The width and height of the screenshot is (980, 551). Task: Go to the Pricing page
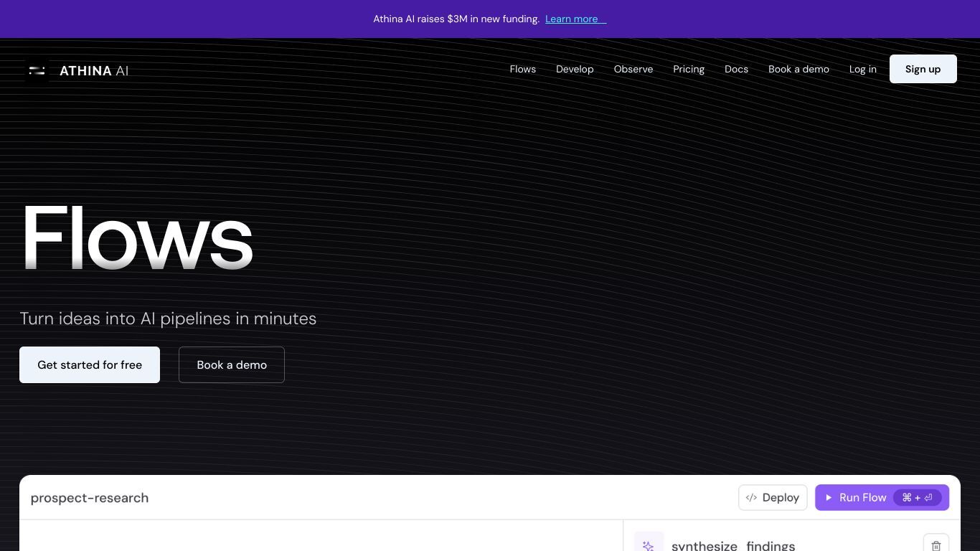[689, 69]
